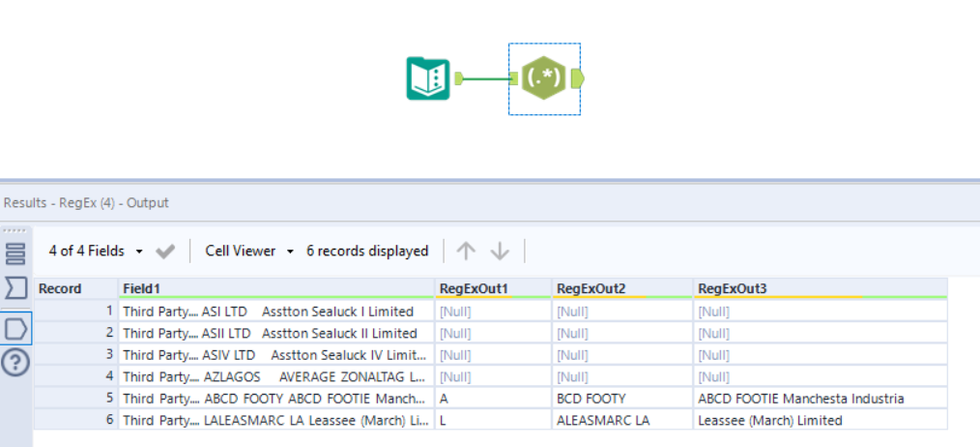Select the output anchor data icon in sidebar

pyautogui.click(x=16, y=328)
